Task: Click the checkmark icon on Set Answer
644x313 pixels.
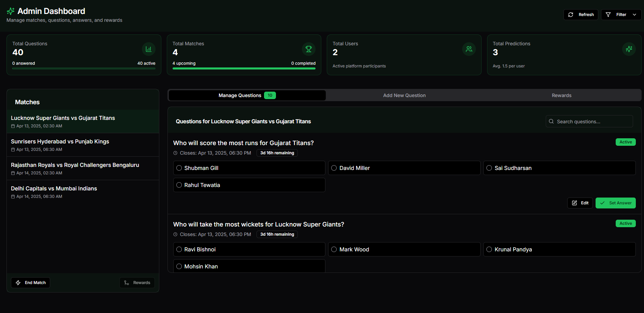Action: point(602,203)
